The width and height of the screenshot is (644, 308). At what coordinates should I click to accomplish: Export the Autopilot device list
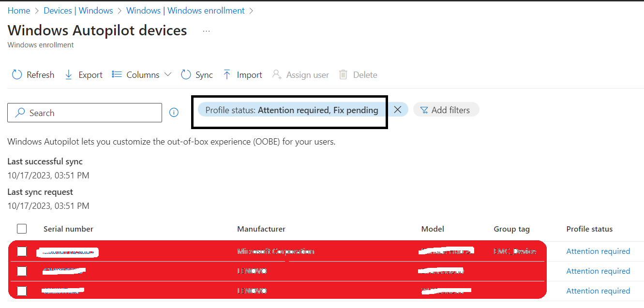84,75
